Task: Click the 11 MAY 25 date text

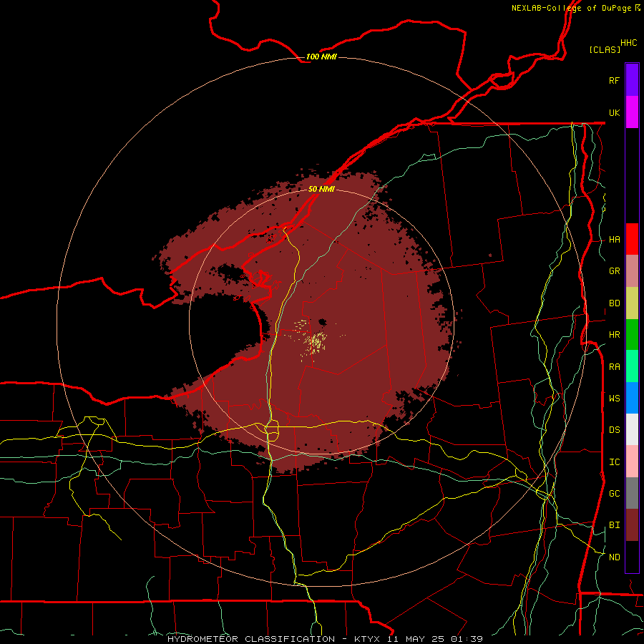Action: pos(417,639)
